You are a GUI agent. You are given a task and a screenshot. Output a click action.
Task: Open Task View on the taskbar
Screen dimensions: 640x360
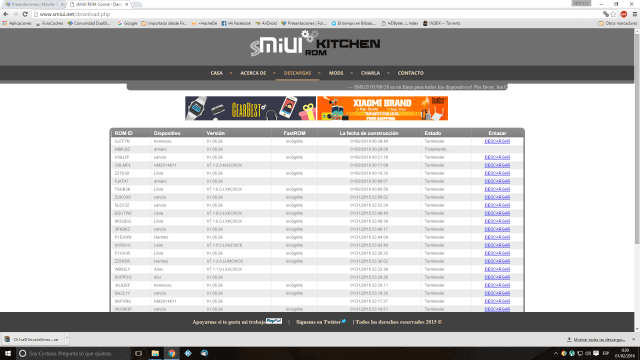pyautogui.click(x=138, y=353)
